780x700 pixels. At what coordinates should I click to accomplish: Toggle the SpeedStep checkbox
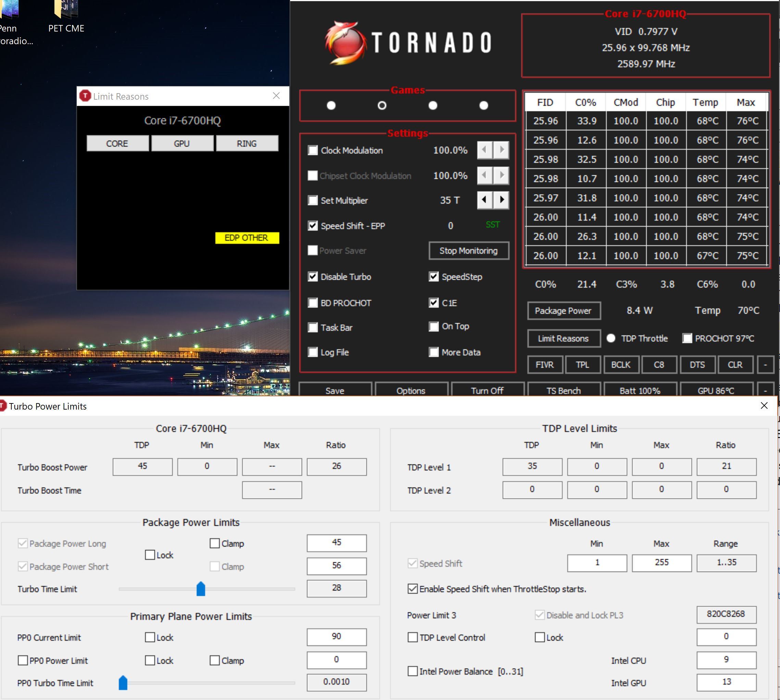[x=434, y=276]
